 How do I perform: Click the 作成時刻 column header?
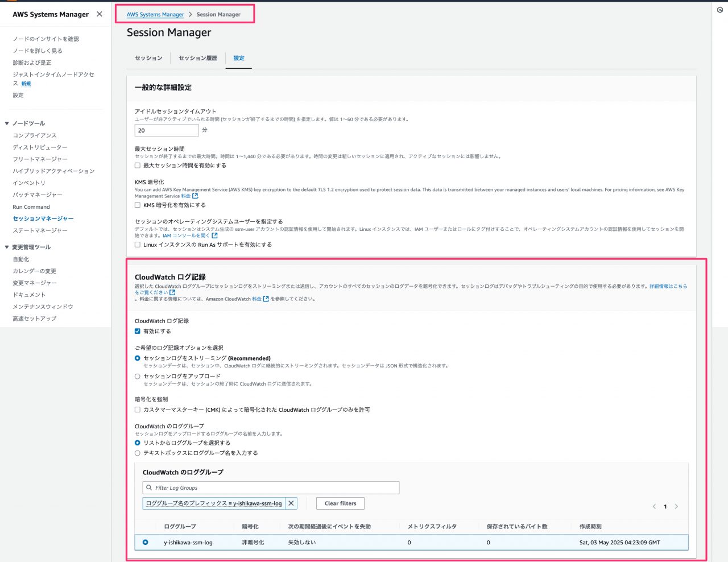590,527
